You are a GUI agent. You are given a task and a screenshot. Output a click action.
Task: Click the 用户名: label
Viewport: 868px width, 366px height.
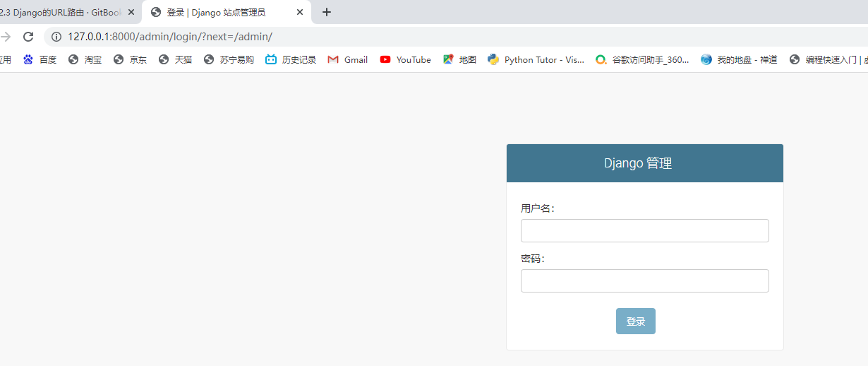pos(538,208)
